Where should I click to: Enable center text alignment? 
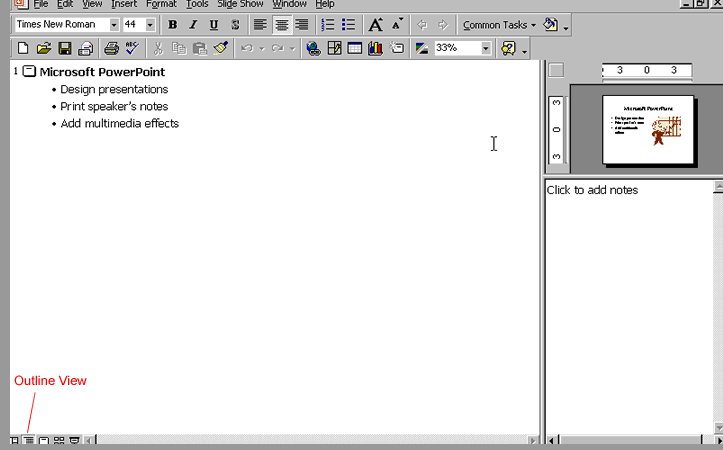pyautogui.click(x=280, y=24)
